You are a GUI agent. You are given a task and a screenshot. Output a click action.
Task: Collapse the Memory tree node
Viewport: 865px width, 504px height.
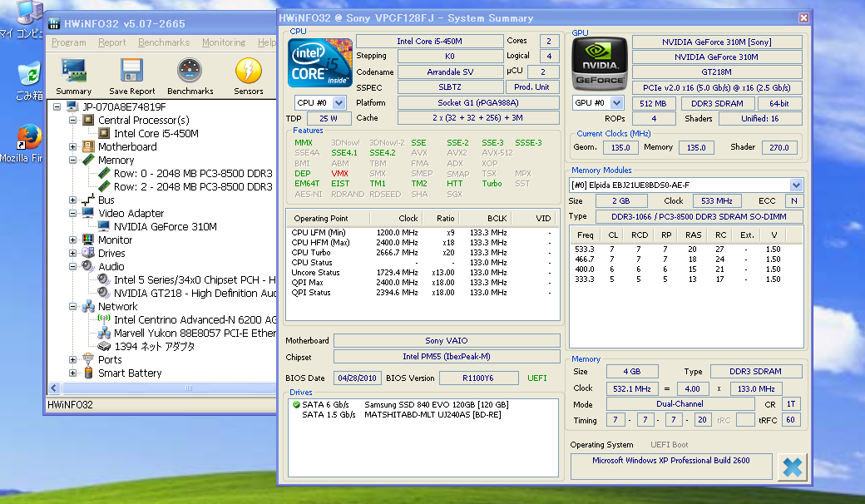[x=72, y=160]
